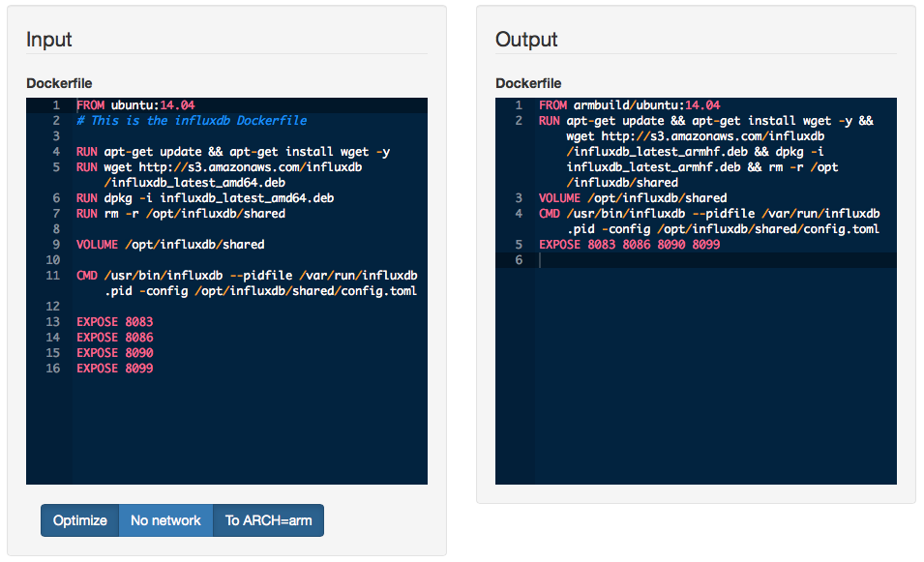924x562 pixels.
Task: Click the input 'RUN apt-get update' line
Action: [x=233, y=152]
